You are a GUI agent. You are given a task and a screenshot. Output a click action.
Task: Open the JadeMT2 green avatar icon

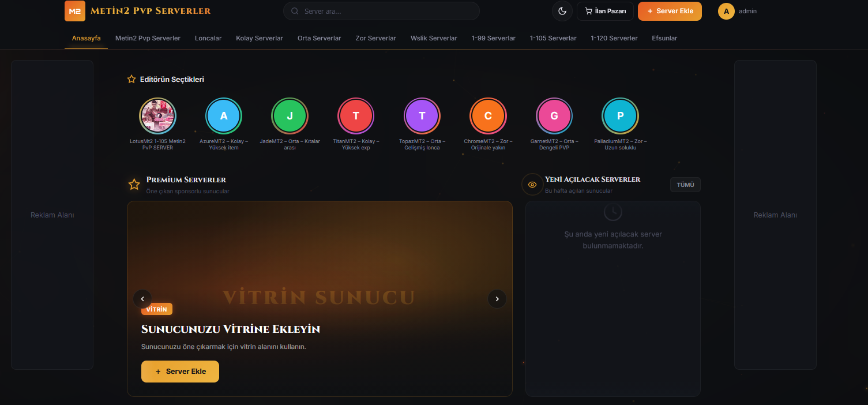(x=290, y=116)
